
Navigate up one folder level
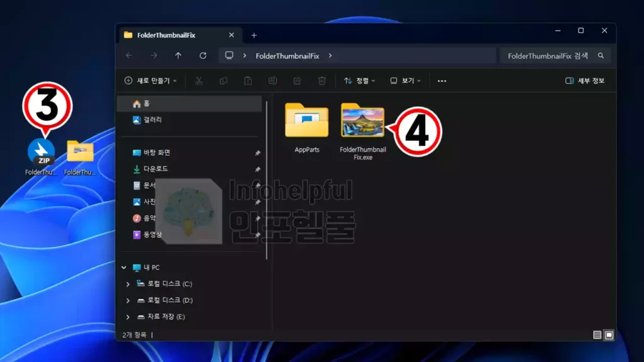point(178,55)
